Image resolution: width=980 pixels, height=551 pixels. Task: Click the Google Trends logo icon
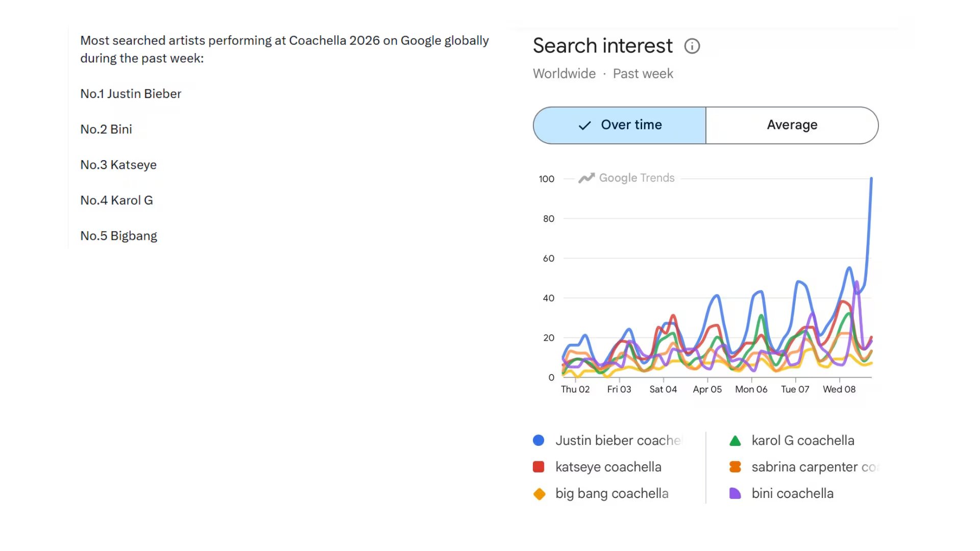586,178
